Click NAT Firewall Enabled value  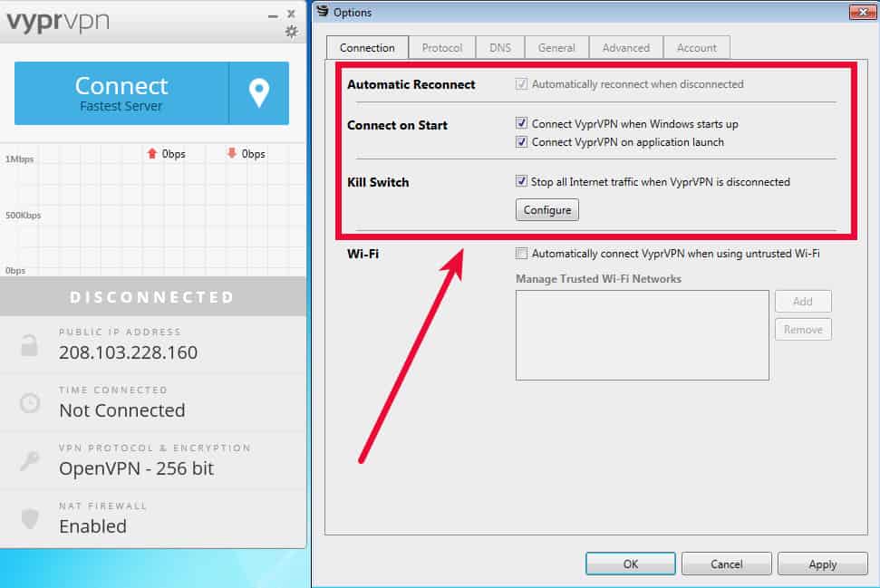(92, 526)
